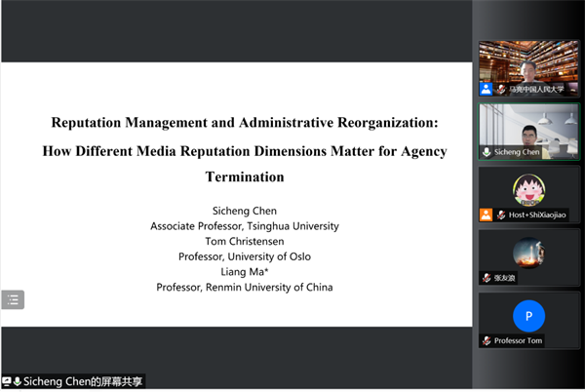Click the orange host icon on Host+ShiXiaojiao tile

point(486,215)
